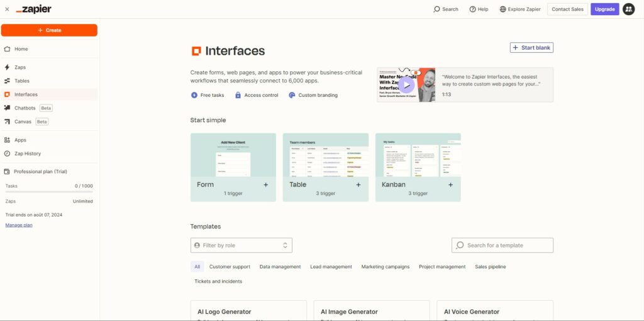Image resolution: width=644 pixels, height=321 pixels.
Task: Select Data management template category
Action: [280, 267]
